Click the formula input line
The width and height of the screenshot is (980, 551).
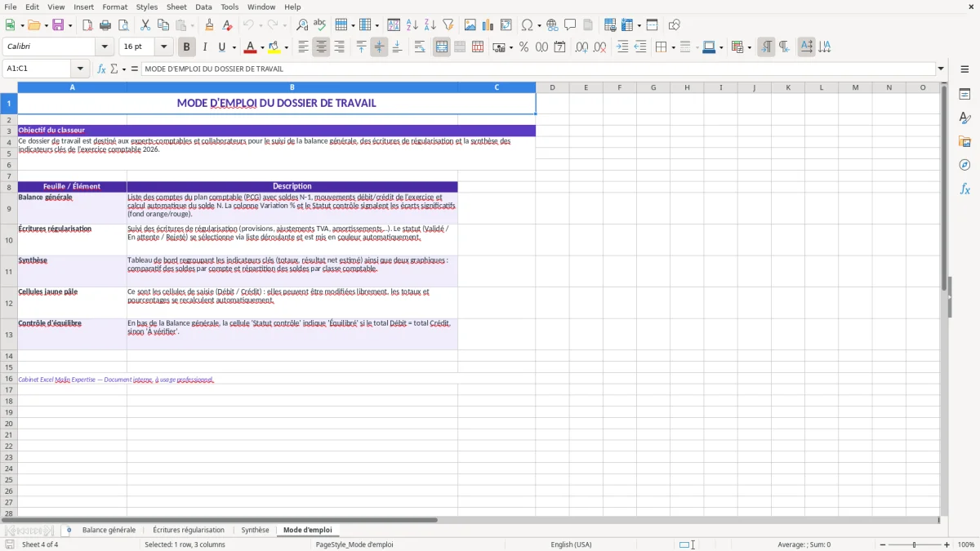[537, 69]
